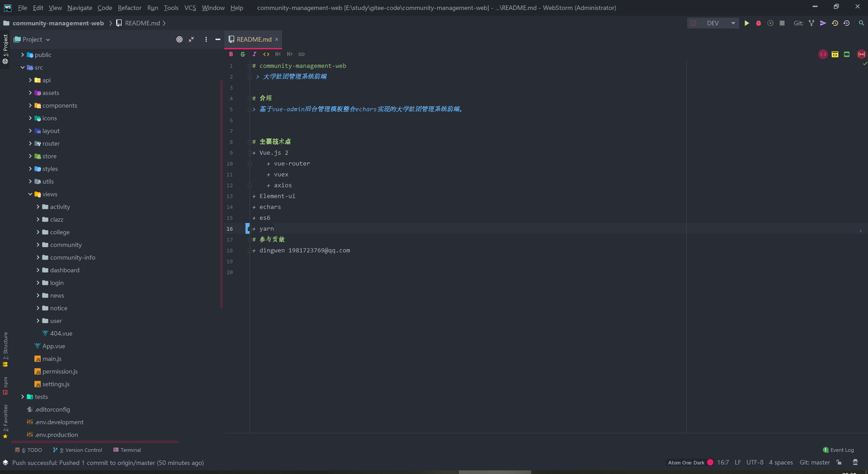Image resolution: width=868 pixels, height=474 pixels.
Task: Open Search Everywhere via the magnifier icon
Action: (x=862, y=23)
